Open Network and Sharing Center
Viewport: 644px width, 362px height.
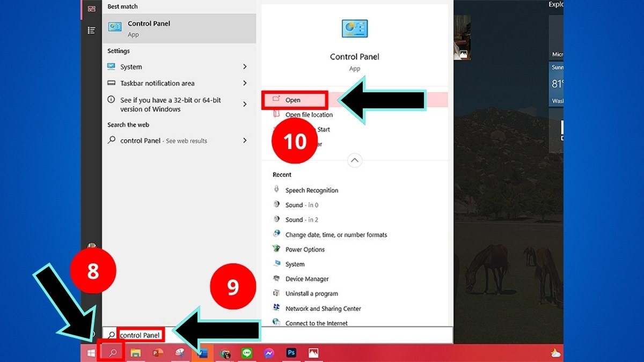pos(323,309)
